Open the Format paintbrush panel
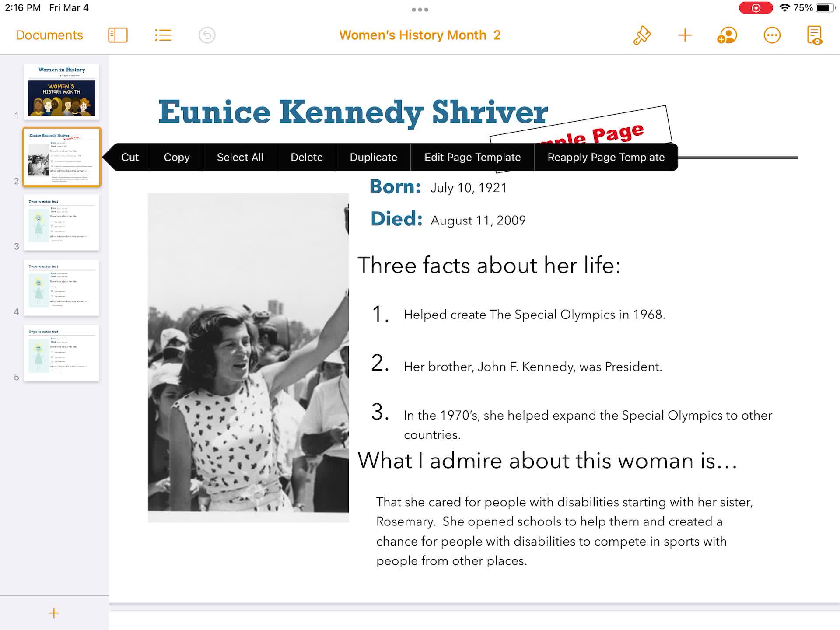Image resolution: width=840 pixels, height=630 pixels. (x=643, y=35)
